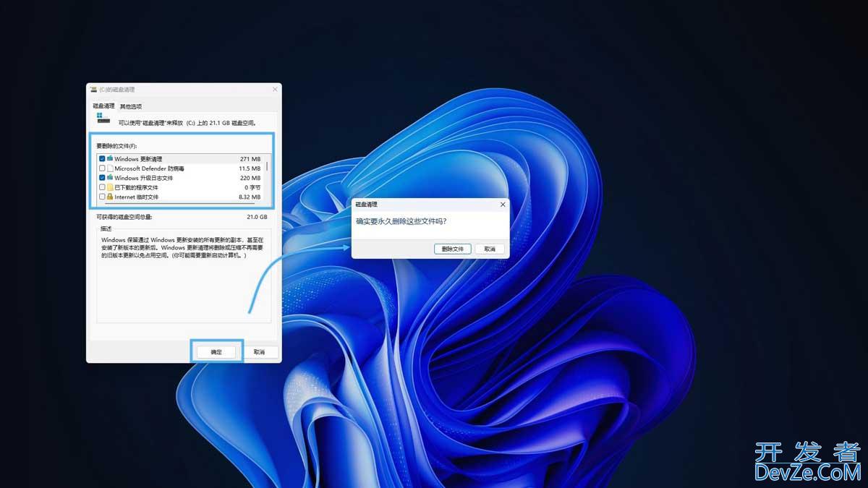Image resolution: width=868 pixels, height=488 pixels.
Task: Close the (C:)的磁盘清理 window
Action: pyautogui.click(x=275, y=89)
